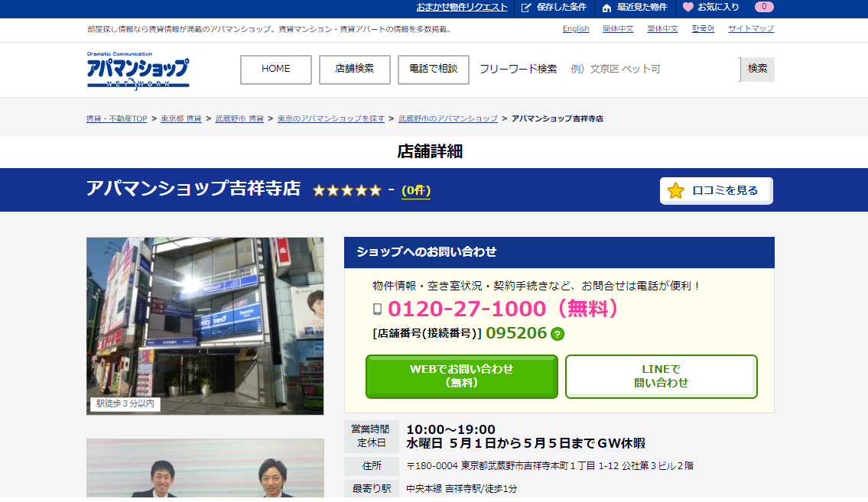Click the edit icon beside 保存した条件

(x=526, y=8)
